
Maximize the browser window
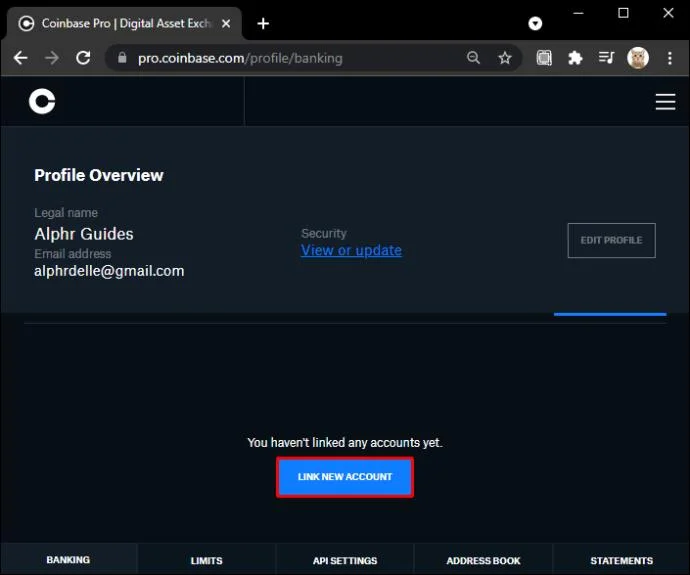coord(623,13)
